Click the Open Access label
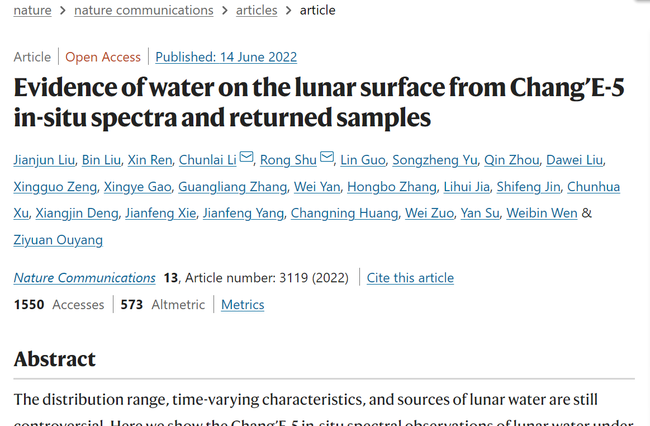650x426 pixels. coord(102,57)
